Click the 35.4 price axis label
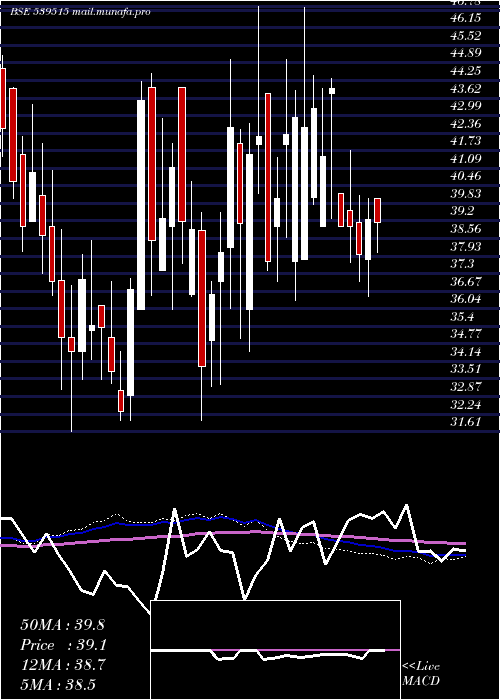The width and height of the screenshot is (500, 700). pos(462,317)
